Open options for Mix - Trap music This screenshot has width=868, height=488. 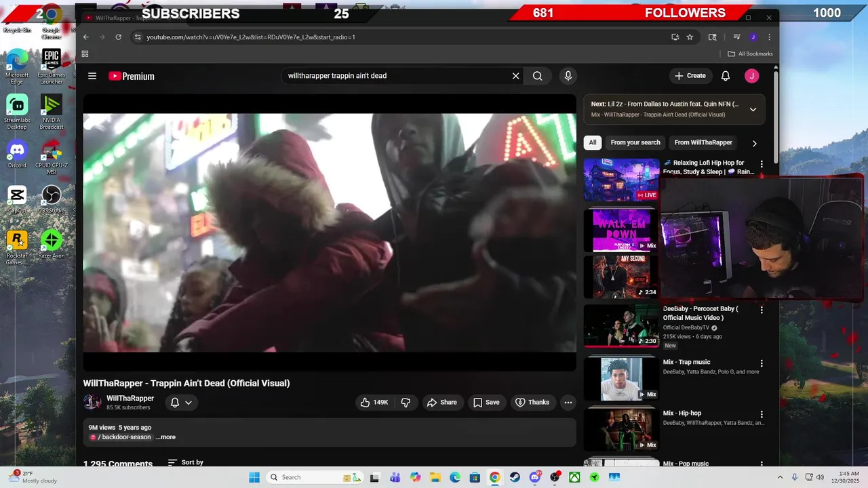pyautogui.click(x=762, y=363)
